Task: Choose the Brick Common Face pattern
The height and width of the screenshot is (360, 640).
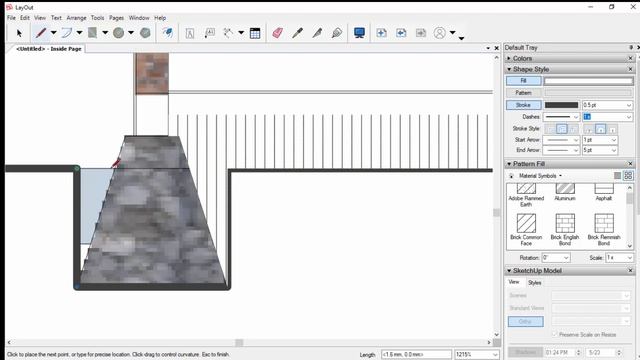Action: point(526,229)
